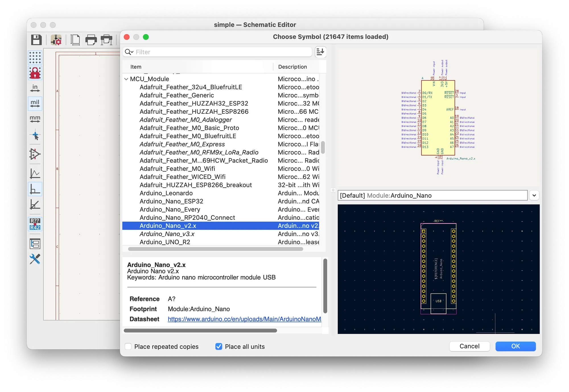Viewport: 569px width, 392px height.
Task: Select highlighted Arduino_Nano_v2.x row
Action: [x=221, y=226]
